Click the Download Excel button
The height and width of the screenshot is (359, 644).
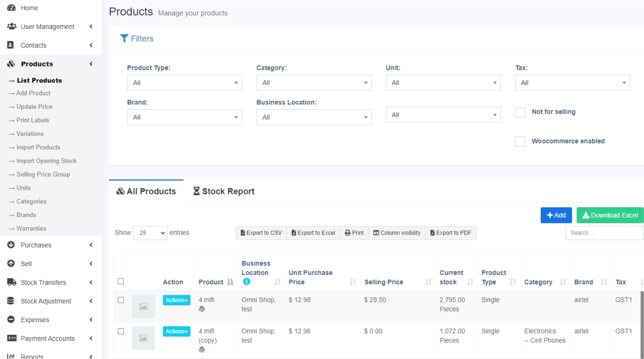click(x=610, y=215)
